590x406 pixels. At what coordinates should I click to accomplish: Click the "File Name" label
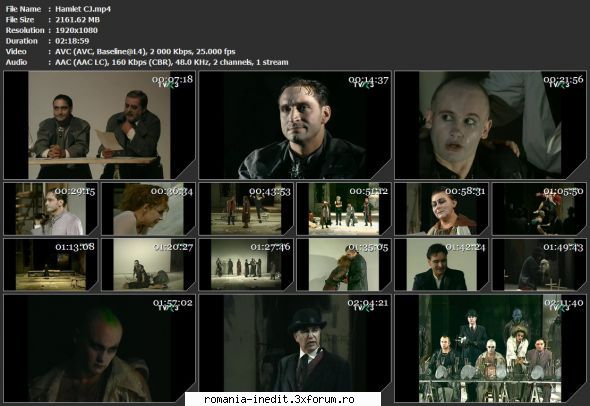pyautogui.click(x=23, y=9)
